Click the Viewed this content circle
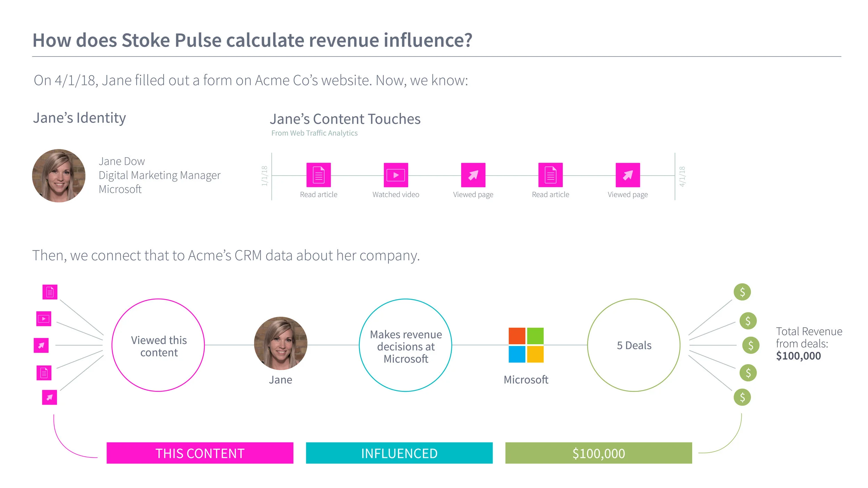 point(158,345)
